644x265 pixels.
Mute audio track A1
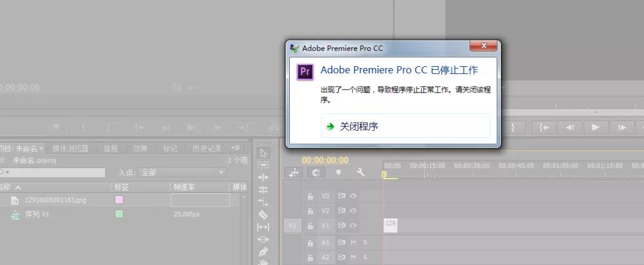(x=353, y=243)
